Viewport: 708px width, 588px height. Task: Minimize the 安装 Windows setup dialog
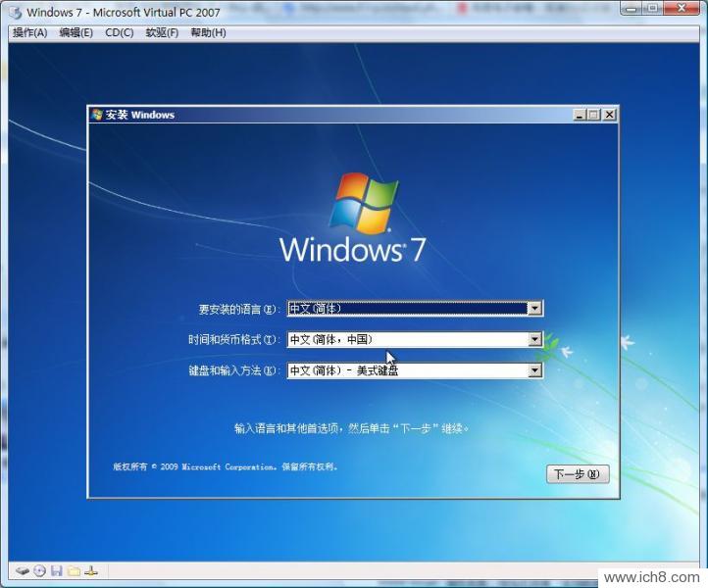[580, 115]
